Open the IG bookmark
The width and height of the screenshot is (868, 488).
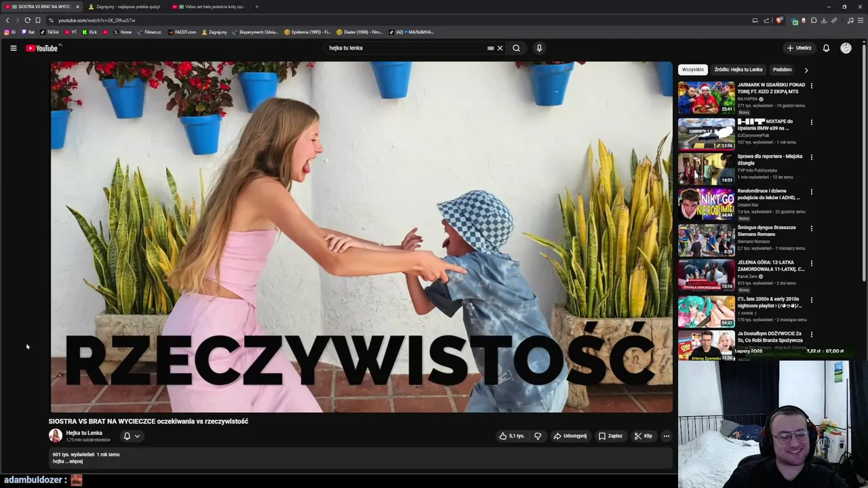[x=10, y=32]
